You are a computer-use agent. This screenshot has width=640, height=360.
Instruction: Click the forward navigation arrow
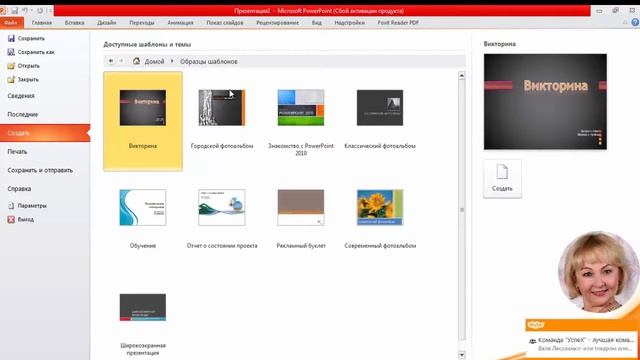pos(121,61)
